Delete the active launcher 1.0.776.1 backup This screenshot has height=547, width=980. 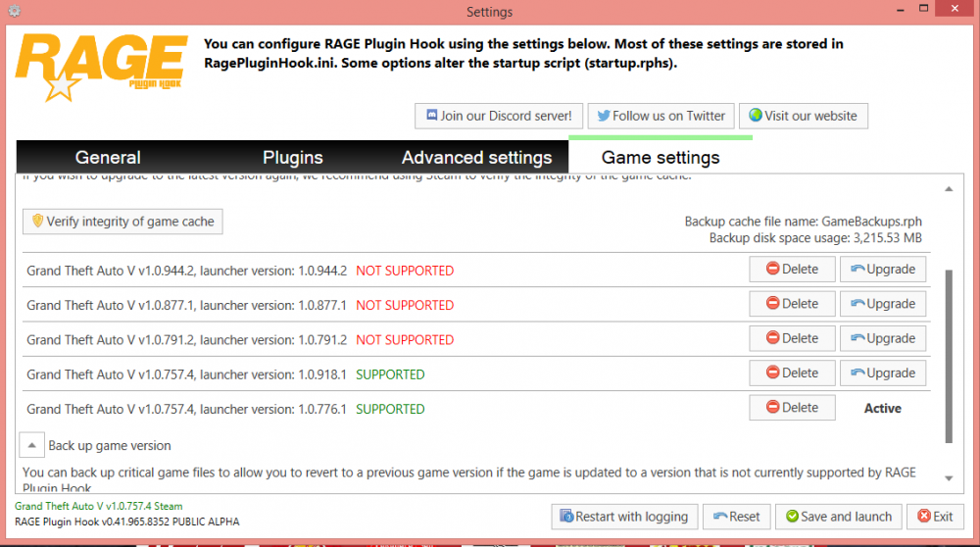click(792, 408)
